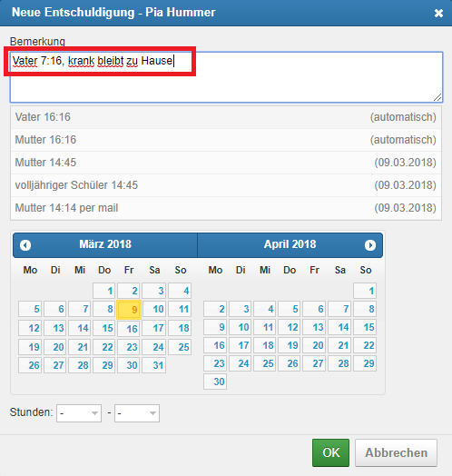Screen dimensions: 452x476
Task: Select March 16 in the calendar
Action: (129, 329)
